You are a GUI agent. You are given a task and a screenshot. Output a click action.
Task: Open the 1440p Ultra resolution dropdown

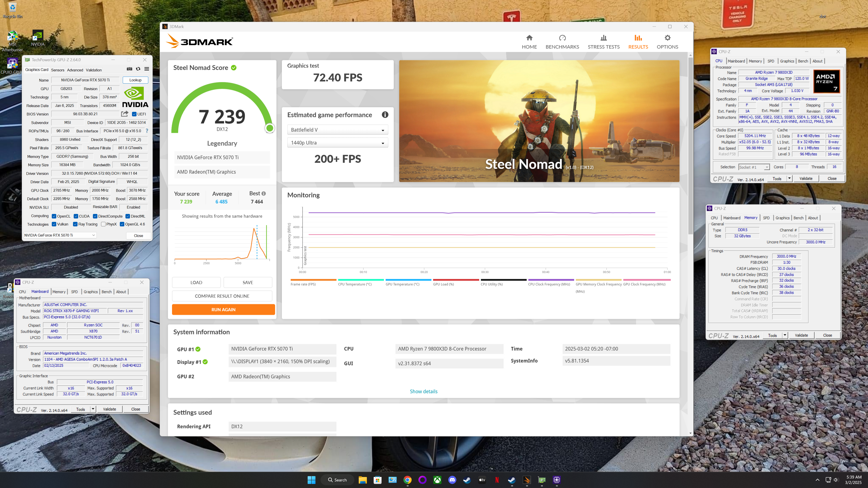pyautogui.click(x=337, y=143)
